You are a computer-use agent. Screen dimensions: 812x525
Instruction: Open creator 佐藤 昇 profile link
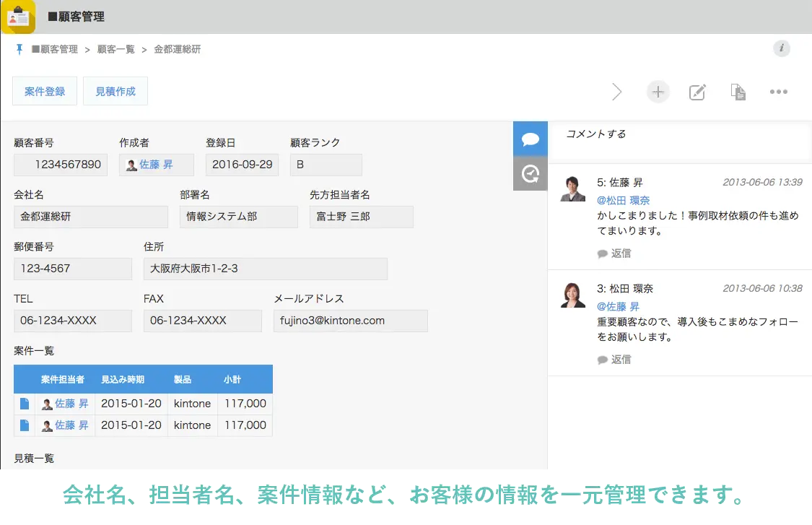[156, 165]
